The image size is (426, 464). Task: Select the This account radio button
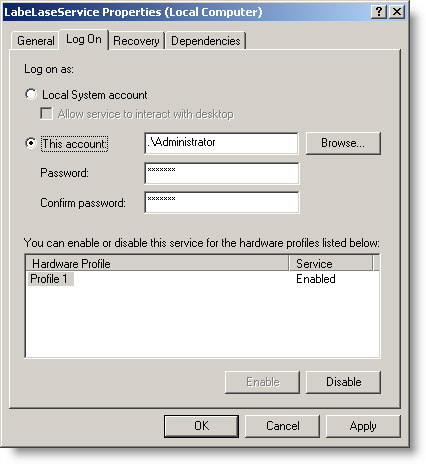click(31, 143)
